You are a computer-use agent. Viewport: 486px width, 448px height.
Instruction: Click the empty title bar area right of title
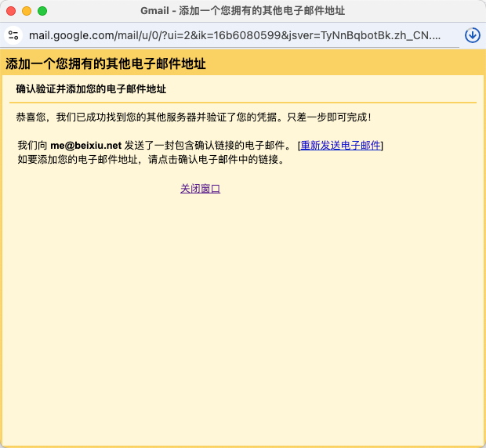pyautogui.click(x=415, y=11)
